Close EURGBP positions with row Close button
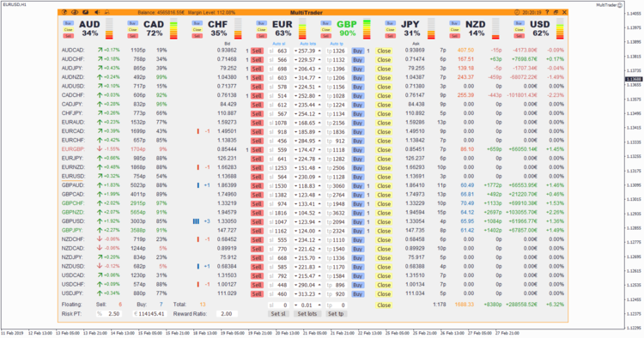 point(384,150)
